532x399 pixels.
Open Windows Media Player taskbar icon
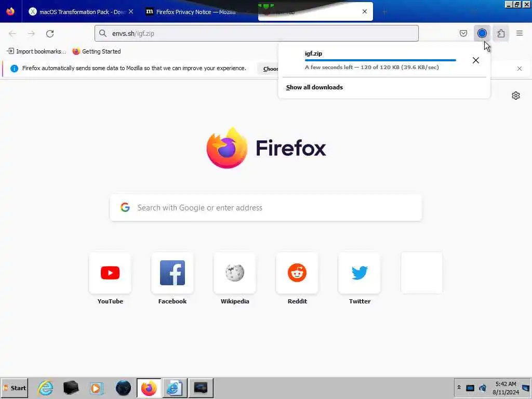coord(97,388)
